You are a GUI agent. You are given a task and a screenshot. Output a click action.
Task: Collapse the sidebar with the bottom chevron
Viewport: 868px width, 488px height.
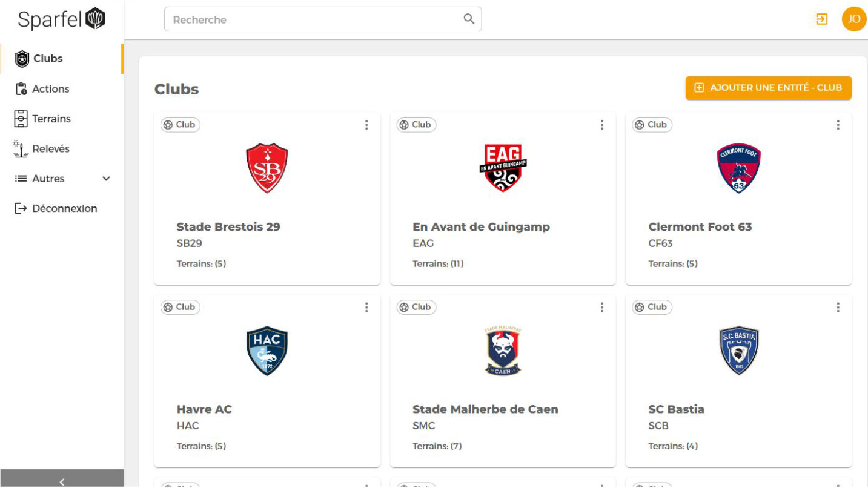pyautogui.click(x=62, y=481)
